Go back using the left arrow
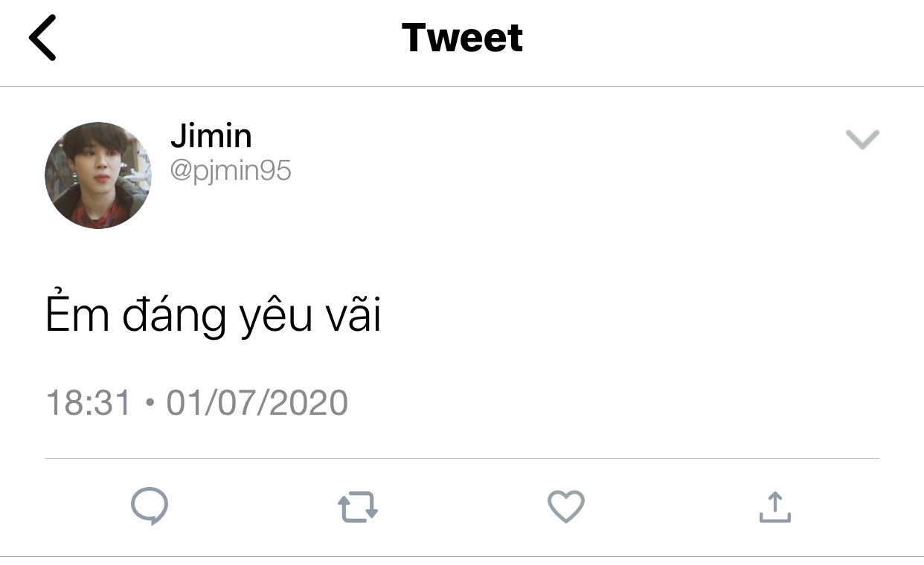Image resolution: width=924 pixels, height=565 pixels. click(x=42, y=38)
